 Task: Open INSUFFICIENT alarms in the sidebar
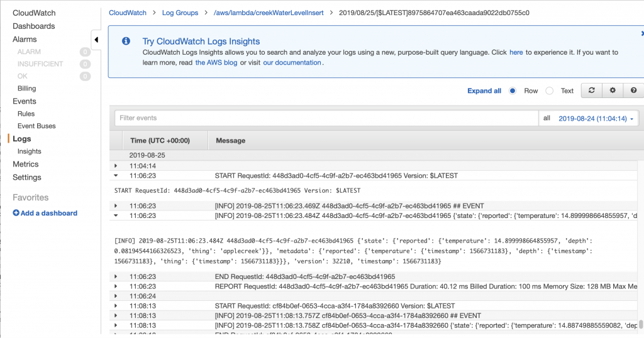pos(40,64)
